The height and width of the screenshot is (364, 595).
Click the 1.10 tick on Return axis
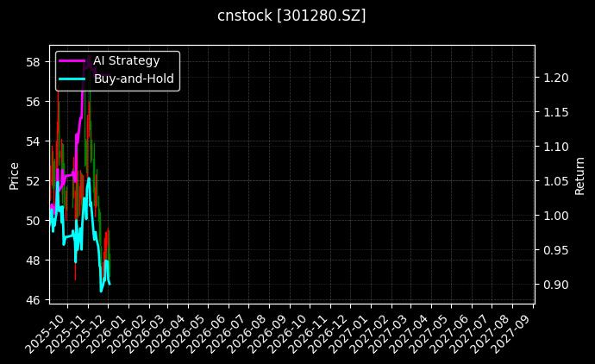(554, 147)
